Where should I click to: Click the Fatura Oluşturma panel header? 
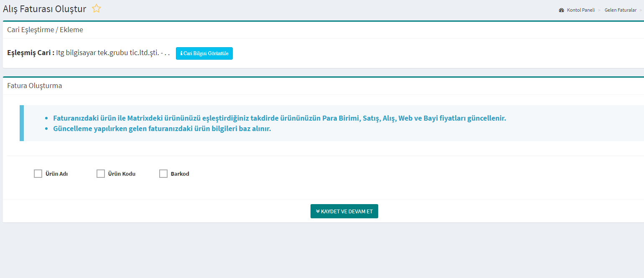pos(35,86)
